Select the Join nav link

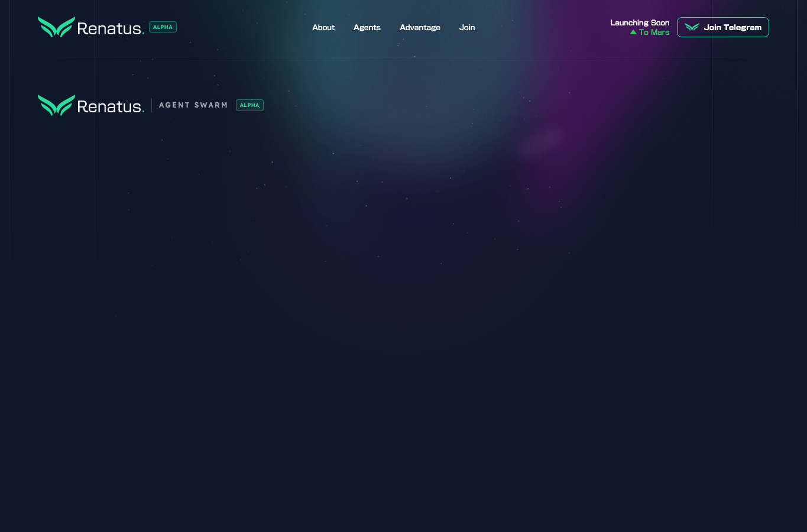coord(467,27)
